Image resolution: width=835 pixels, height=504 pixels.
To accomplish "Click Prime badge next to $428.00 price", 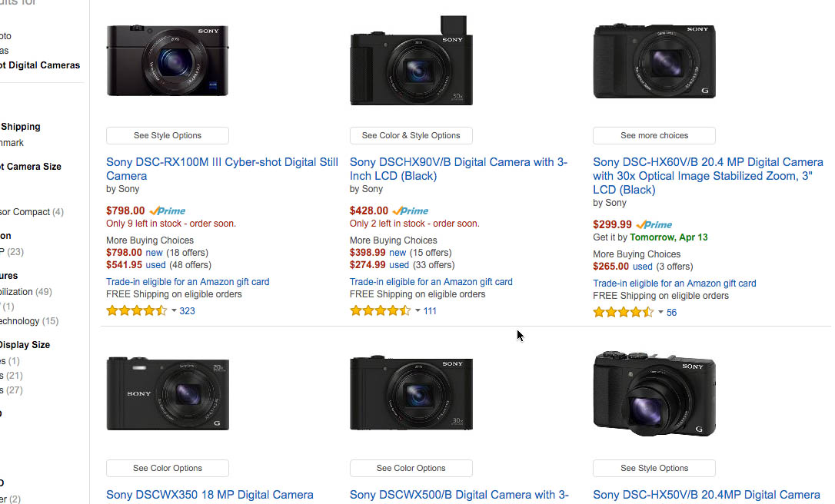I will 411,211.
